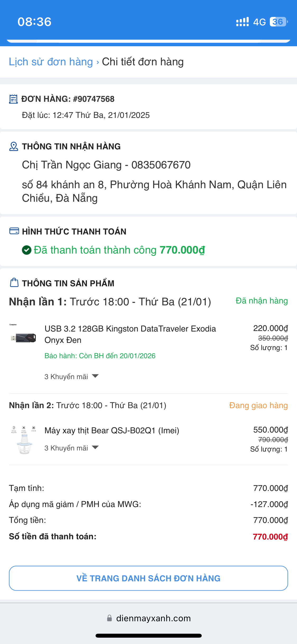Tap the cellular signal bars icon

coord(242,22)
